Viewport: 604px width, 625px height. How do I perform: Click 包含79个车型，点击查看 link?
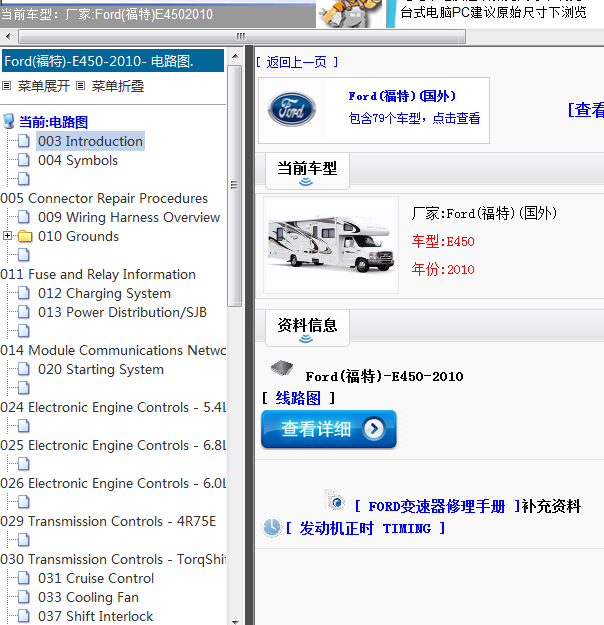[x=414, y=118]
